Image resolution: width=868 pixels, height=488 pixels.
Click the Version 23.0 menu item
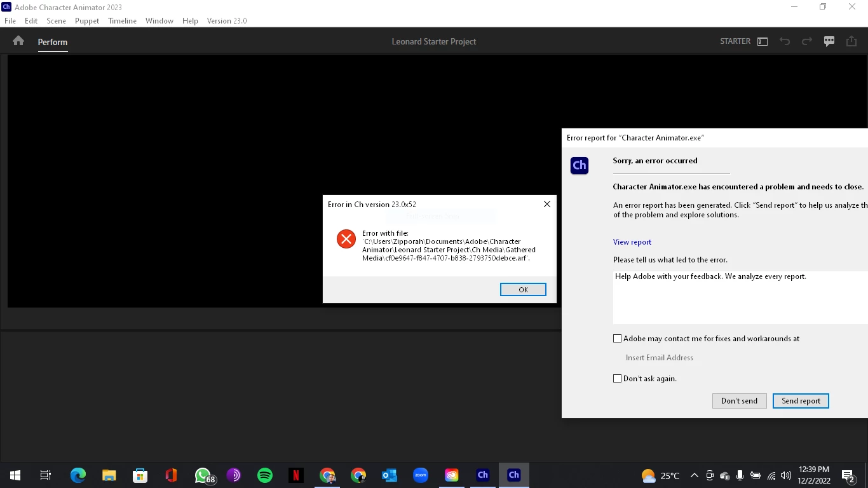click(x=227, y=21)
